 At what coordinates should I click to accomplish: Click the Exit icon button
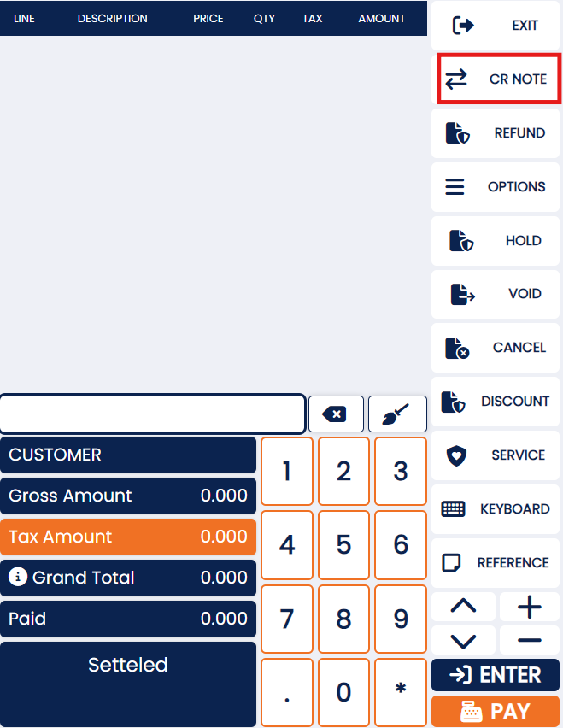[x=496, y=26]
